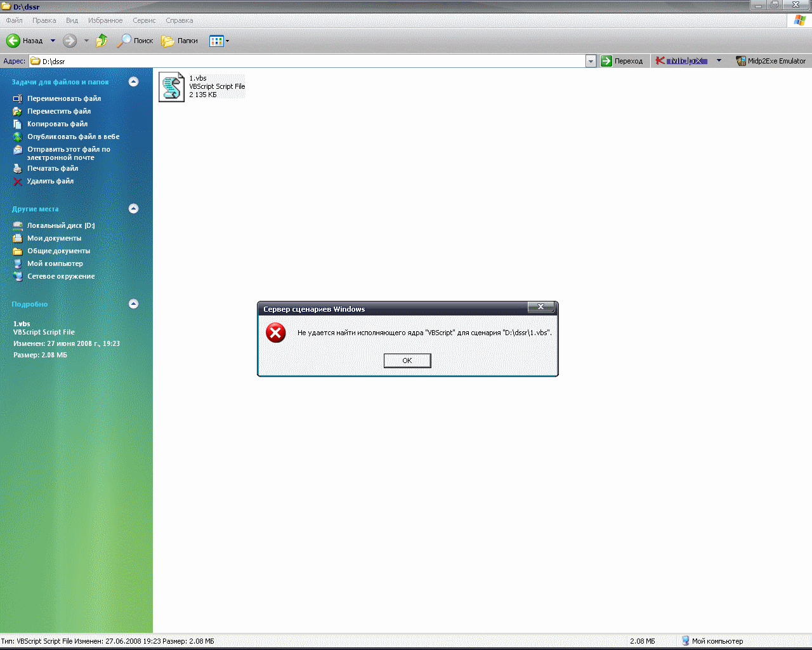Click the folder icon in address bar

(x=36, y=61)
